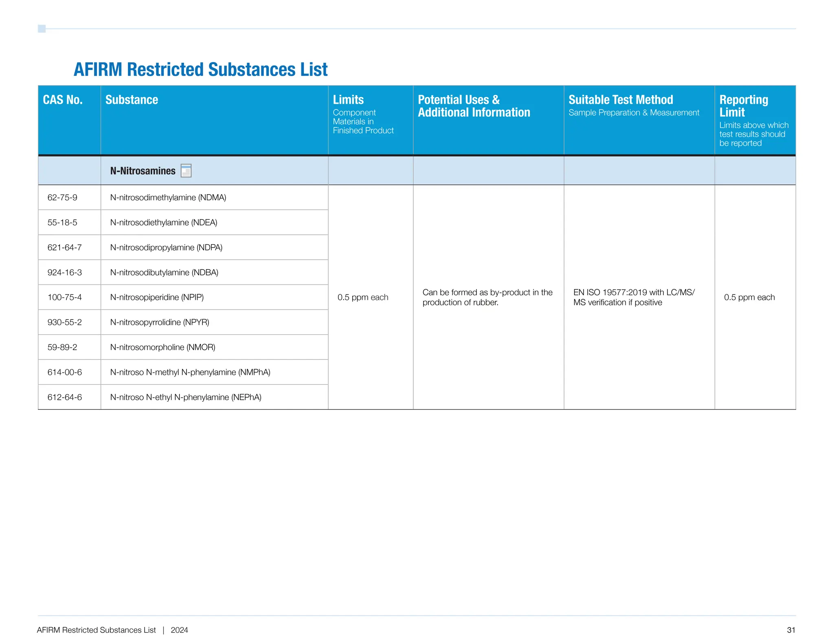Click the page number 31 in footer
This screenshot has height=644, width=834.
(791, 630)
